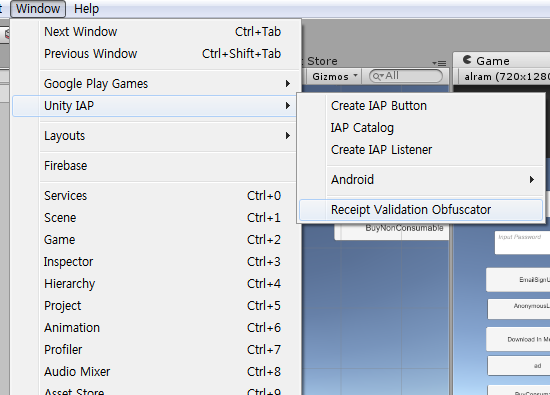Switch to the Game tab
Viewport: 550px width, 395px height.
(502, 61)
